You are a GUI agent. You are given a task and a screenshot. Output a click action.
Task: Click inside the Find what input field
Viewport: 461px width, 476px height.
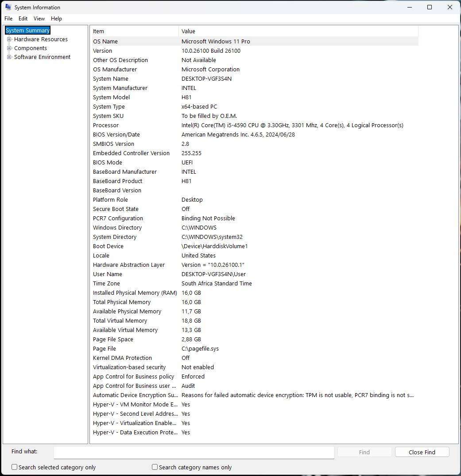tap(194, 453)
